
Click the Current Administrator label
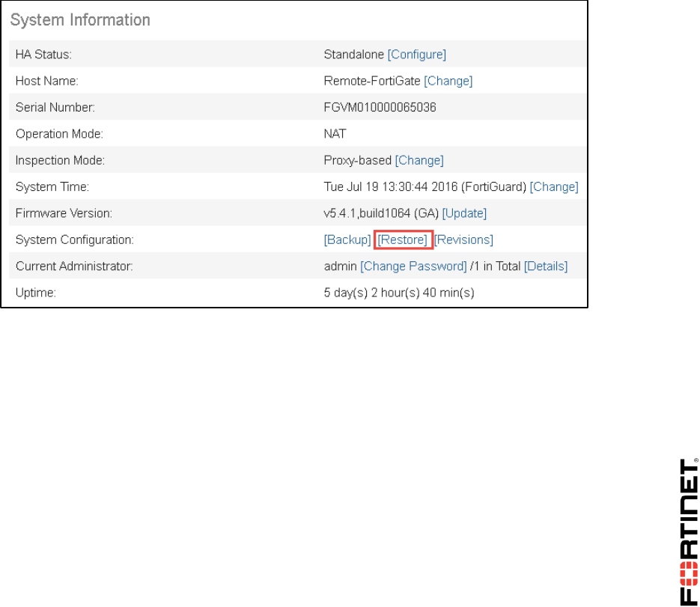(x=74, y=266)
